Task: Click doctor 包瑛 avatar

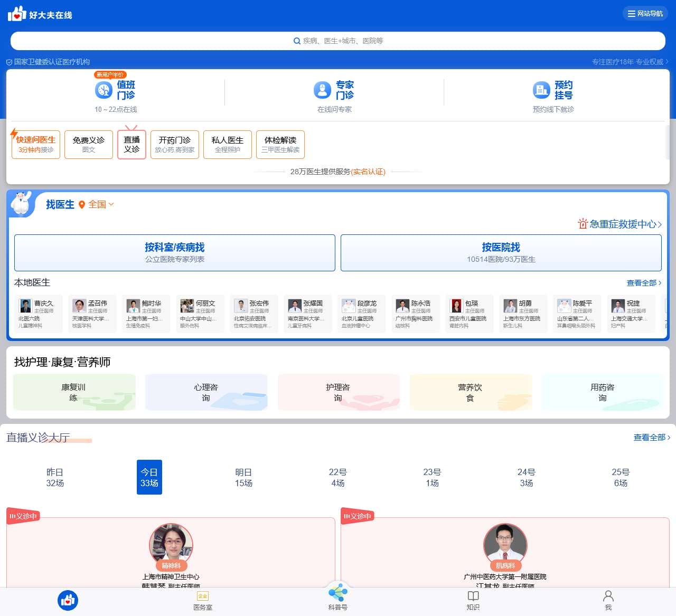Action: [456, 306]
